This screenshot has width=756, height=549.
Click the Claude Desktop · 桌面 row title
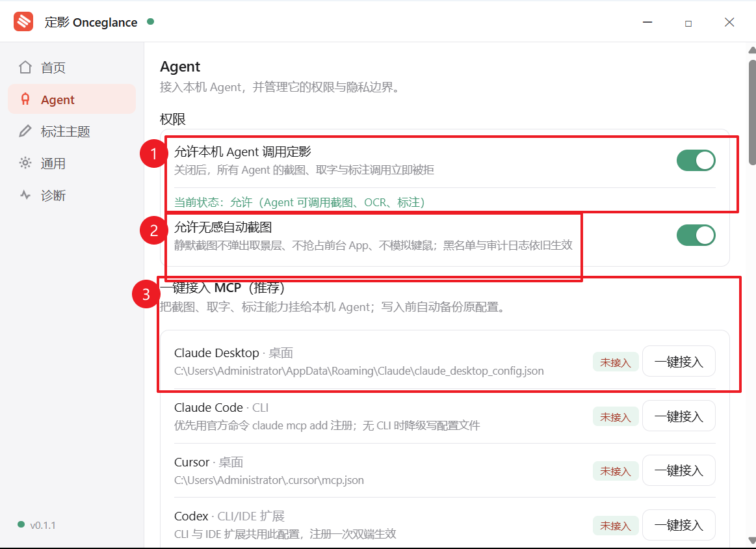click(x=233, y=353)
